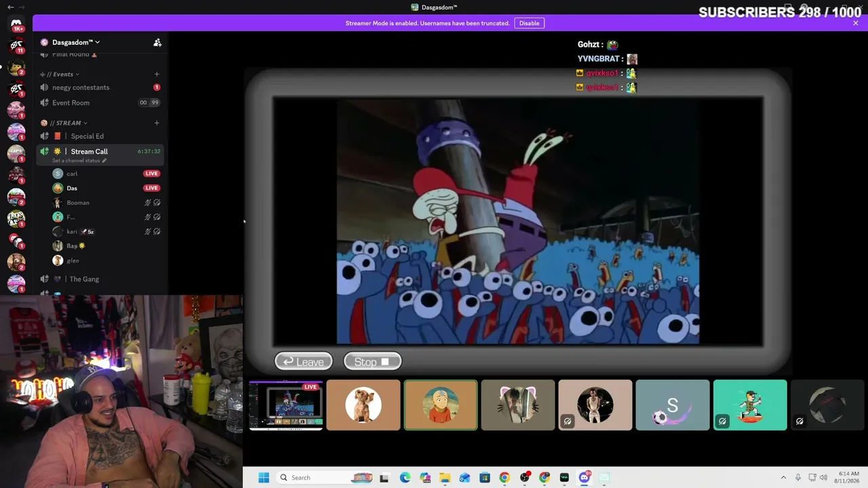Launch Microsoft Edge from the taskbar

[405, 478]
